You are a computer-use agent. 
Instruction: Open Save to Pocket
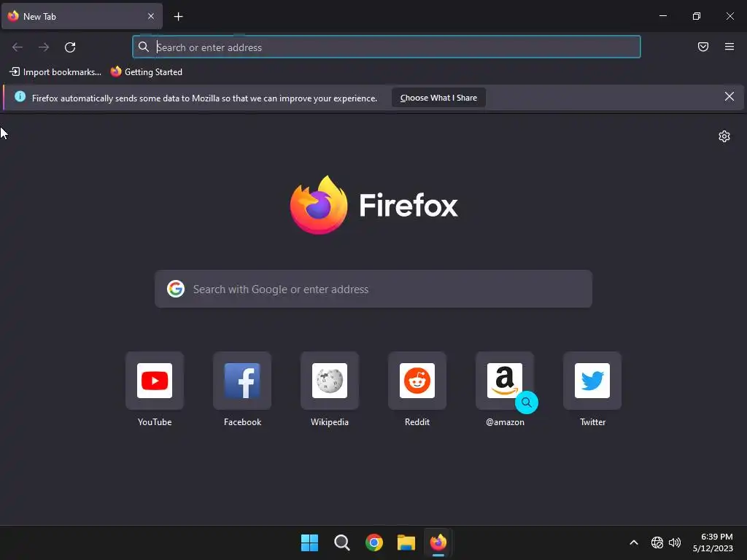(703, 47)
